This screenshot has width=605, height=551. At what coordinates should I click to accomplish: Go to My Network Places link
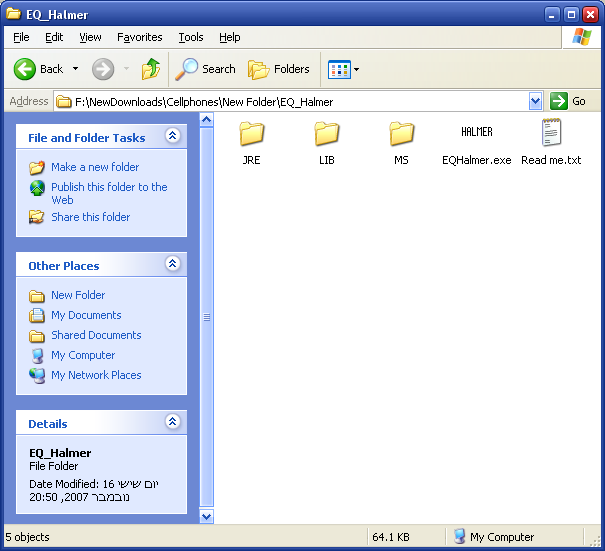96,375
